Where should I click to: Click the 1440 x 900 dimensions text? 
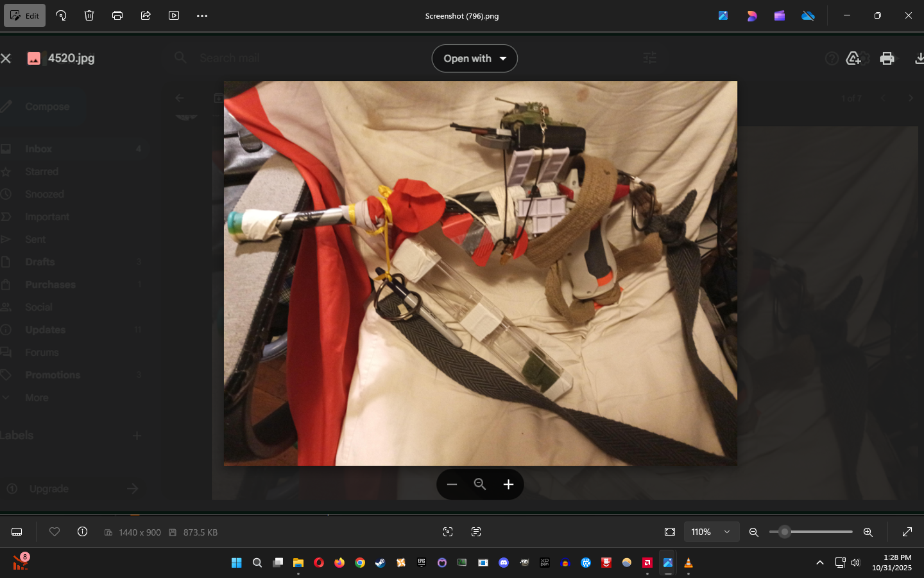point(140,532)
